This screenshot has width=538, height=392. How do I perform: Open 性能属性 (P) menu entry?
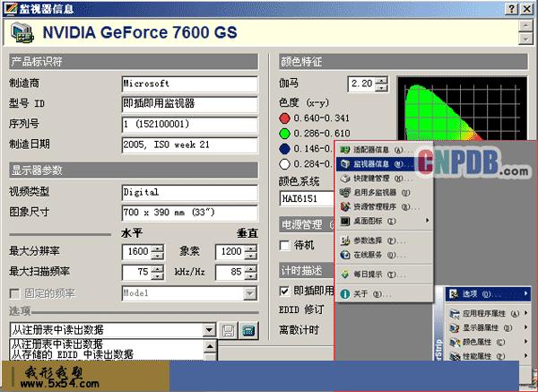488,356
